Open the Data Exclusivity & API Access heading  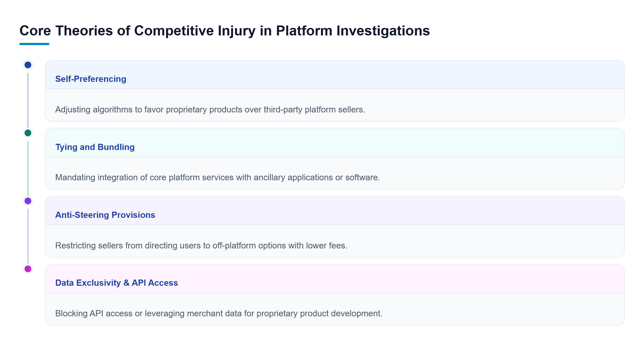117,283
